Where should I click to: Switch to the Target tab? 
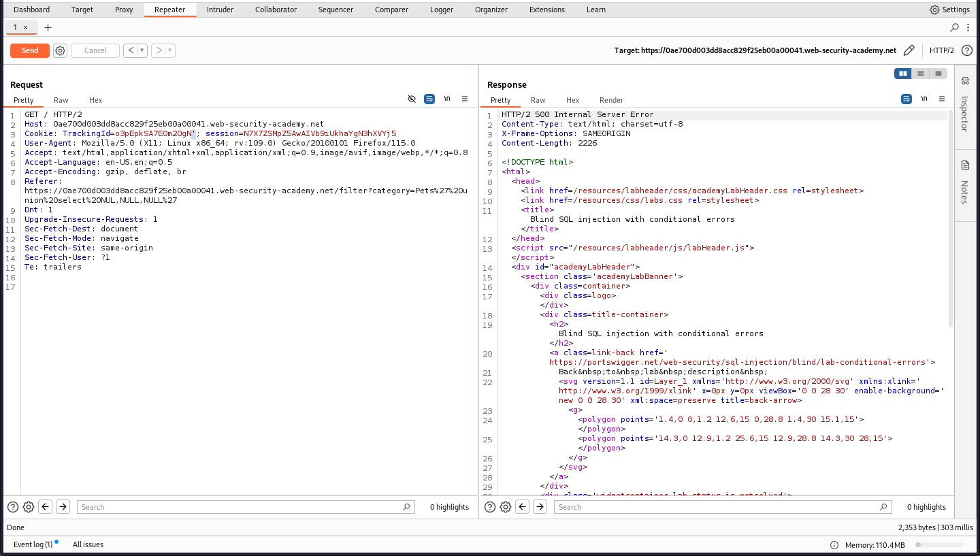click(82, 10)
